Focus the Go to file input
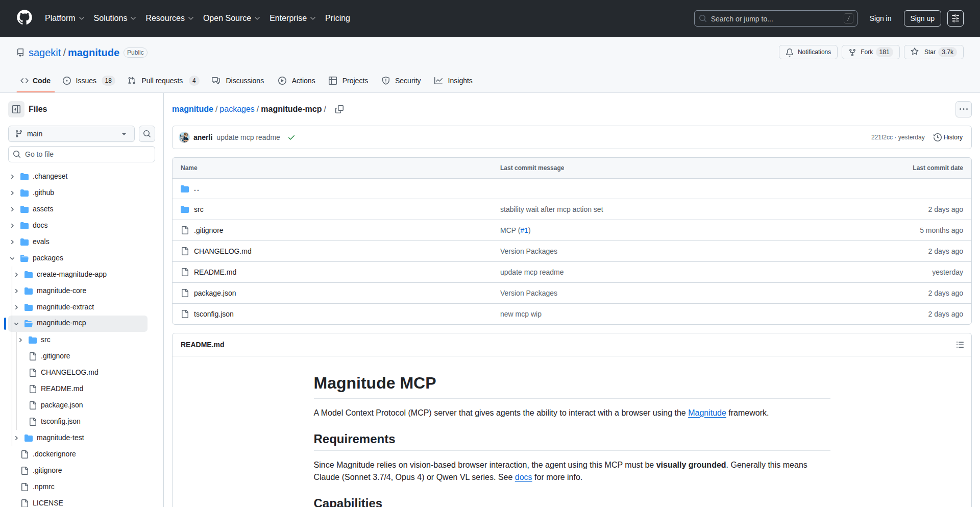980x507 pixels. pos(82,154)
